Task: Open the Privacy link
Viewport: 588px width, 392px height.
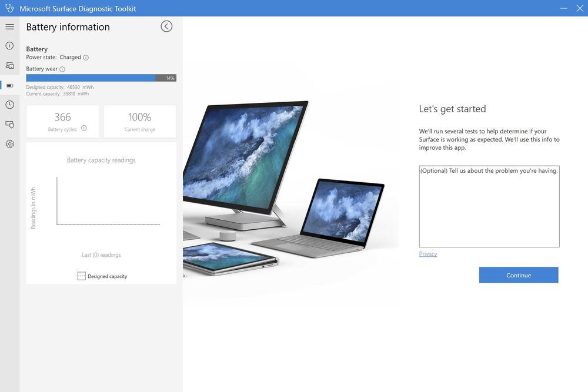Action: tap(428, 254)
